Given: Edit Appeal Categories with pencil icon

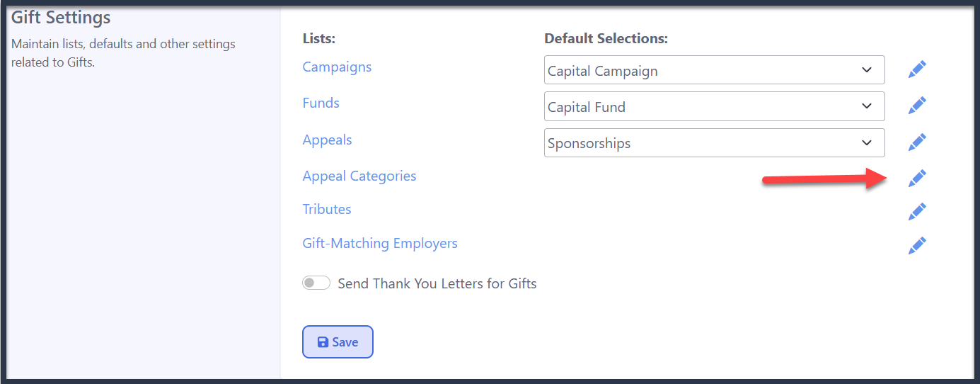Looking at the screenshot, I should point(917,179).
